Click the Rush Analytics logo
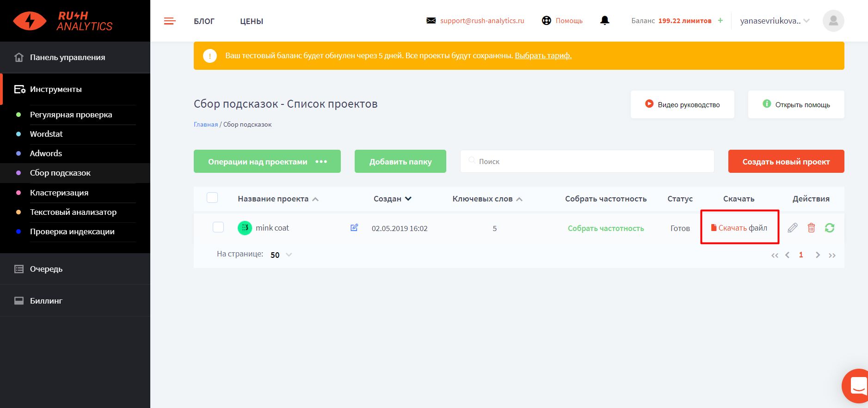Viewport: 868px width, 408px height. [x=63, y=21]
